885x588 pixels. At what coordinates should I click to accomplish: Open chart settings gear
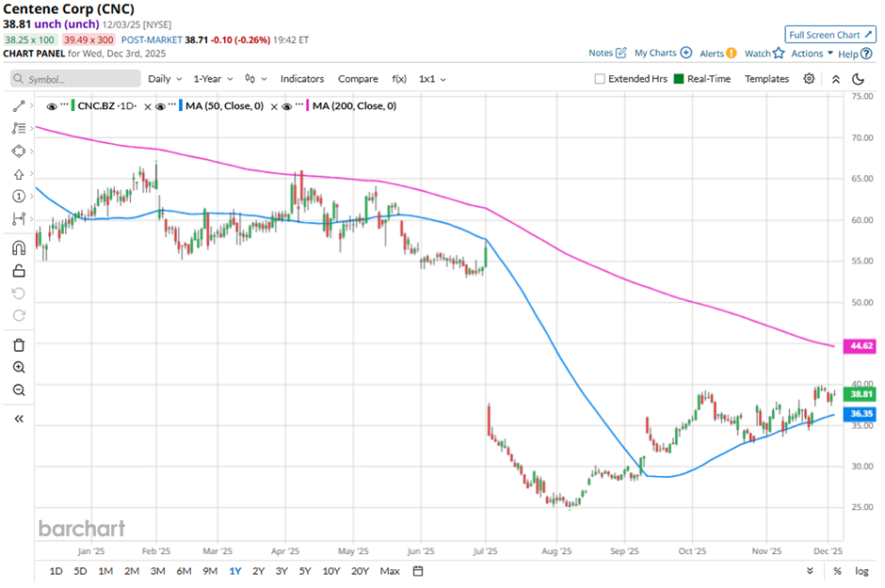coord(809,79)
